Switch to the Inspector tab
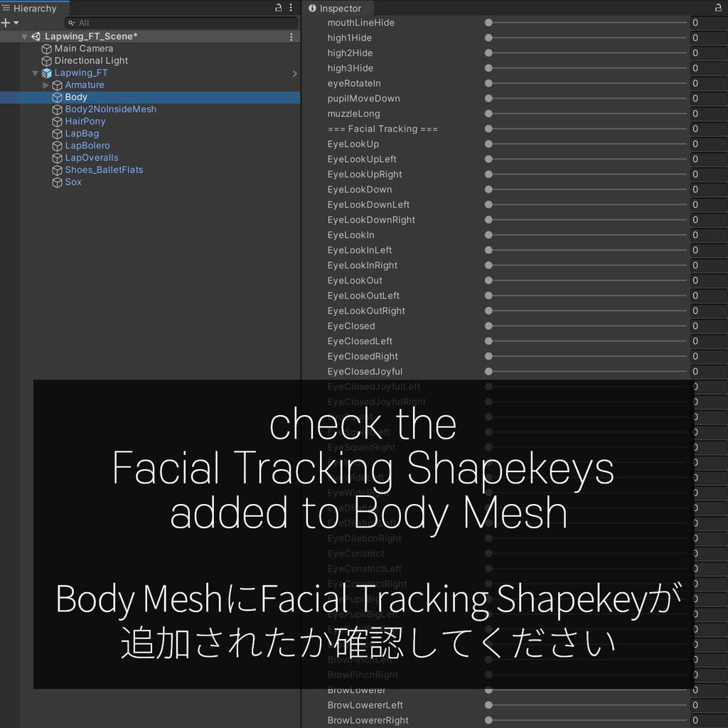 click(x=339, y=8)
